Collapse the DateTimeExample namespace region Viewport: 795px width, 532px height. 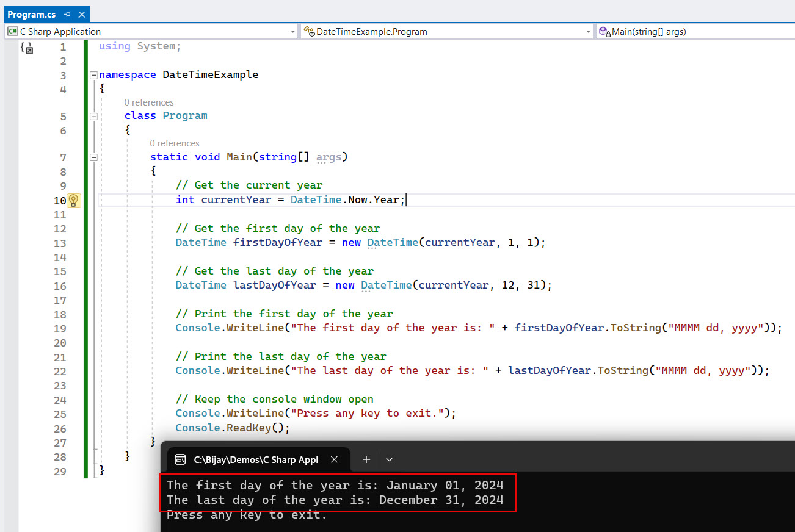93,74
